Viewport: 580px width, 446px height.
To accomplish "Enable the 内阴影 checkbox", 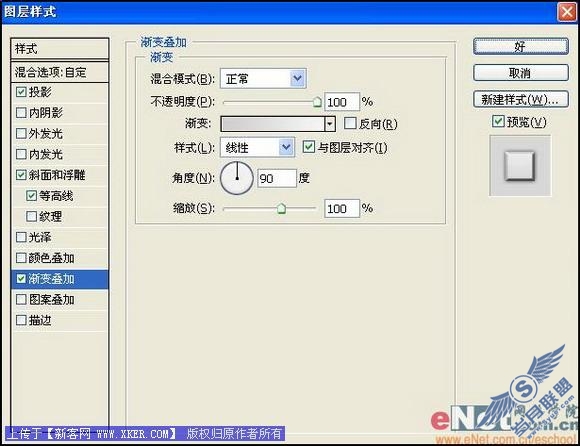I will [x=21, y=112].
